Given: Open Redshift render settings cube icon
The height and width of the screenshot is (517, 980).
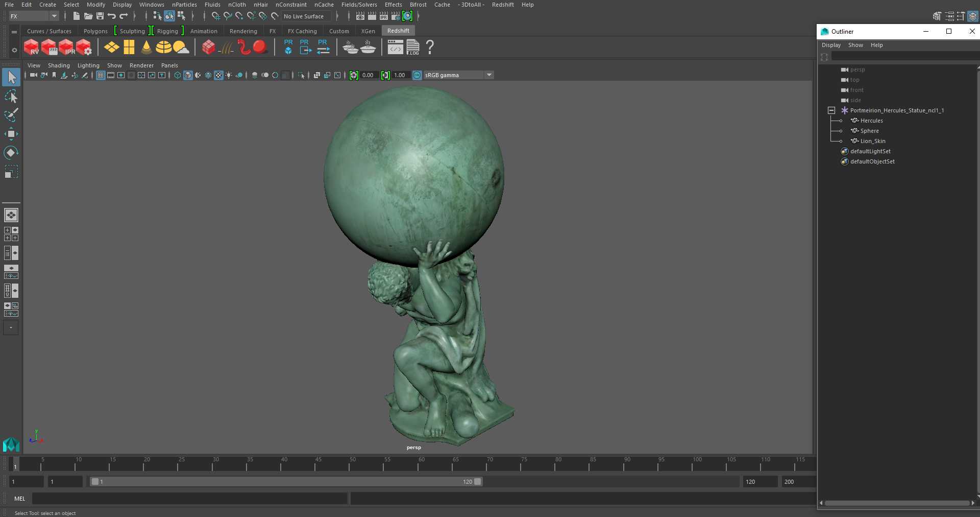Looking at the screenshot, I should click(x=84, y=48).
